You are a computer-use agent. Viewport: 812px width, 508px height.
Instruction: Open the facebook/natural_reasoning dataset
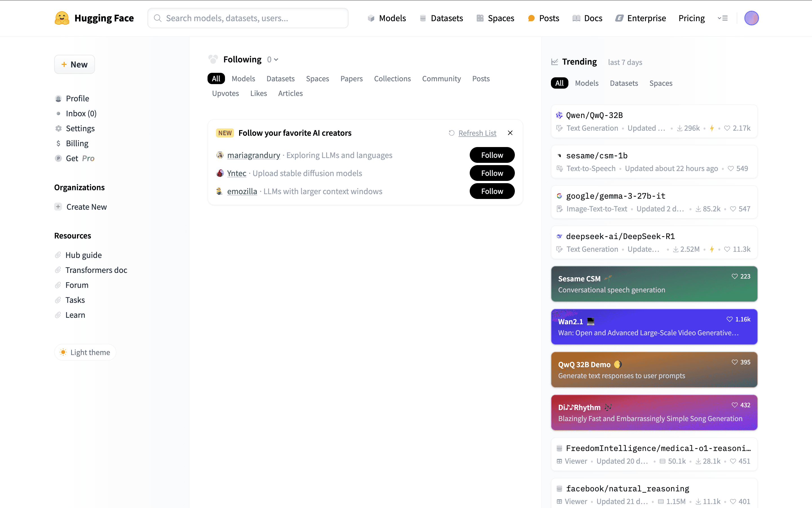click(654, 493)
